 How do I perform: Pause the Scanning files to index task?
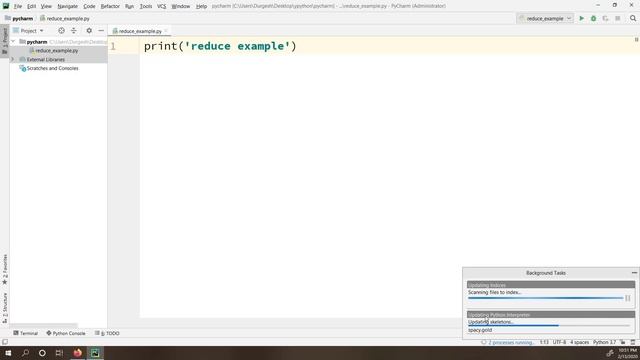628,298
